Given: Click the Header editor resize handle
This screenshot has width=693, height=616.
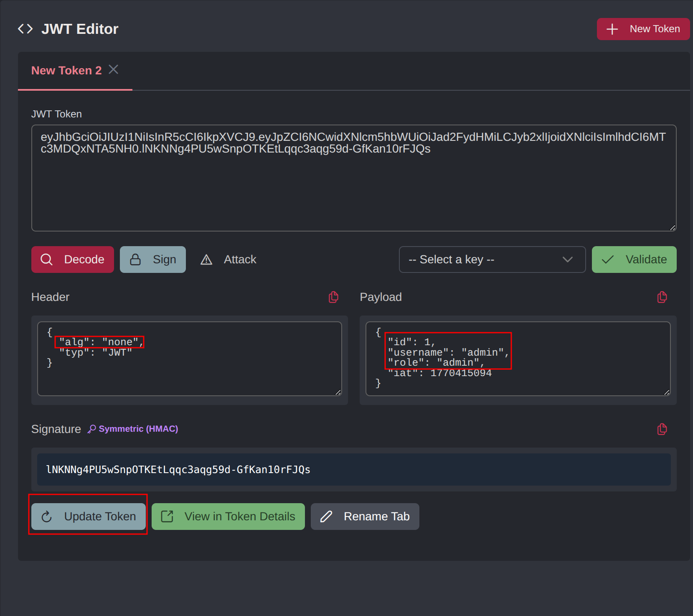Looking at the screenshot, I should click(x=338, y=392).
